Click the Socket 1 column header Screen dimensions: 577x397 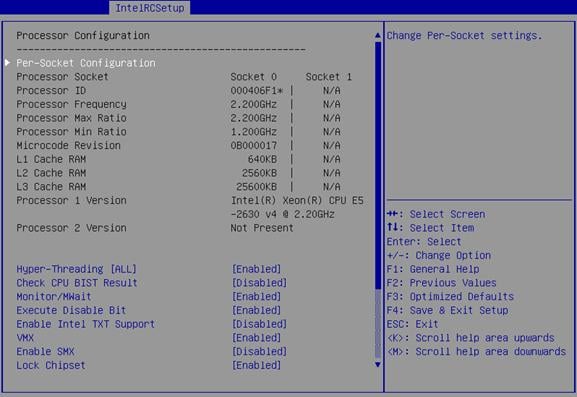pos(329,77)
